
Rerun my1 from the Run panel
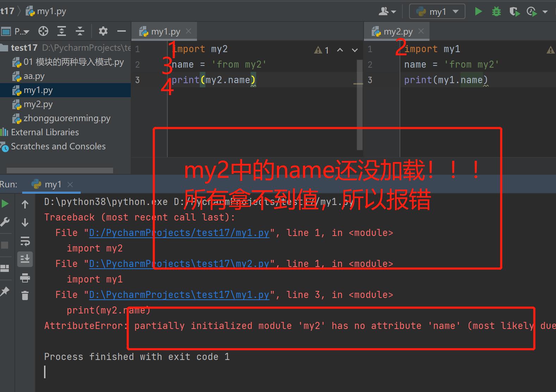click(x=5, y=204)
